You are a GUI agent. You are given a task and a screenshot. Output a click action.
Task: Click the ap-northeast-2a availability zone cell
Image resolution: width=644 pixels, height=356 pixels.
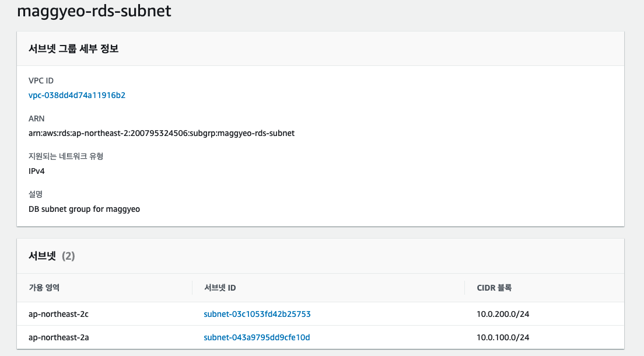pos(58,337)
